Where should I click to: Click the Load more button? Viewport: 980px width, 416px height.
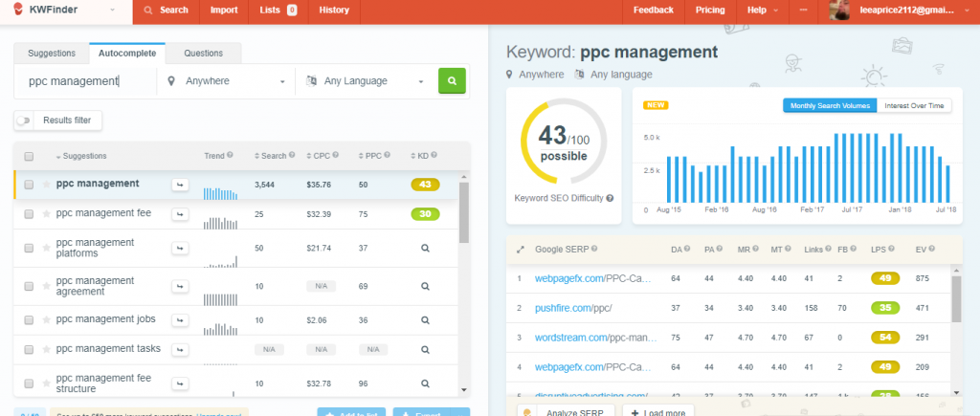658,411
